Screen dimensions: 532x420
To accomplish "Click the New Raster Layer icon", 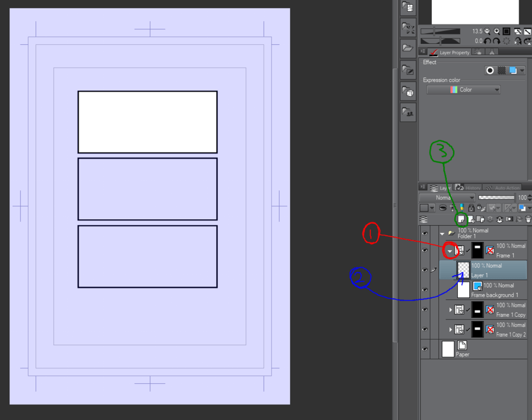I will (461, 219).
